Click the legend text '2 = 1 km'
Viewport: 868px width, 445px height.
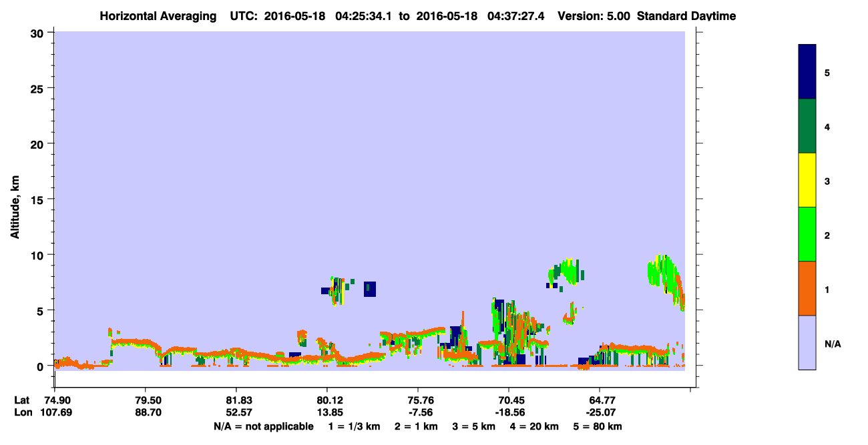[x=416, y=426]
